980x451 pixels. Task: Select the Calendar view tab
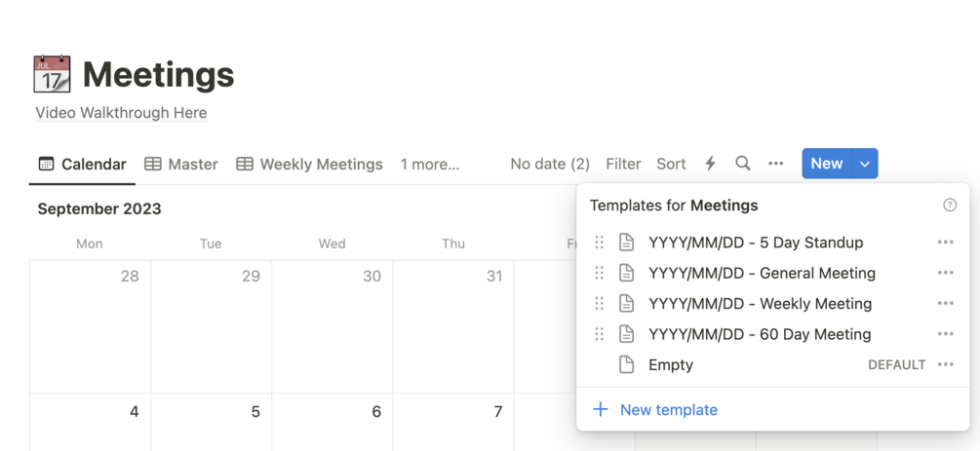pos(82,164)
